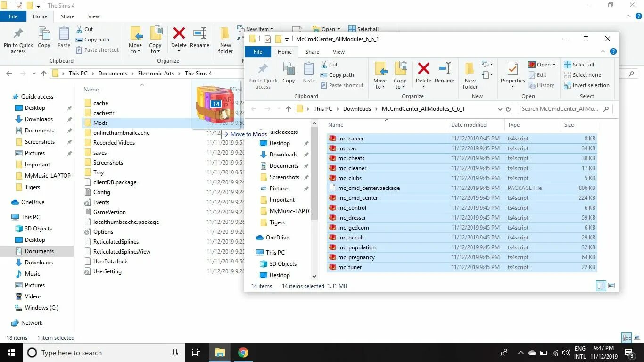Click Cut in The Sims 4 window ribbon
Screen dimensions: 644x362
coord(84,29)
